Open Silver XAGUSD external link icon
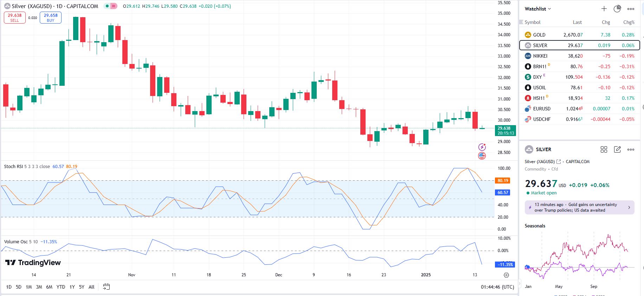The image size is (644, 296). click(559, 162)
